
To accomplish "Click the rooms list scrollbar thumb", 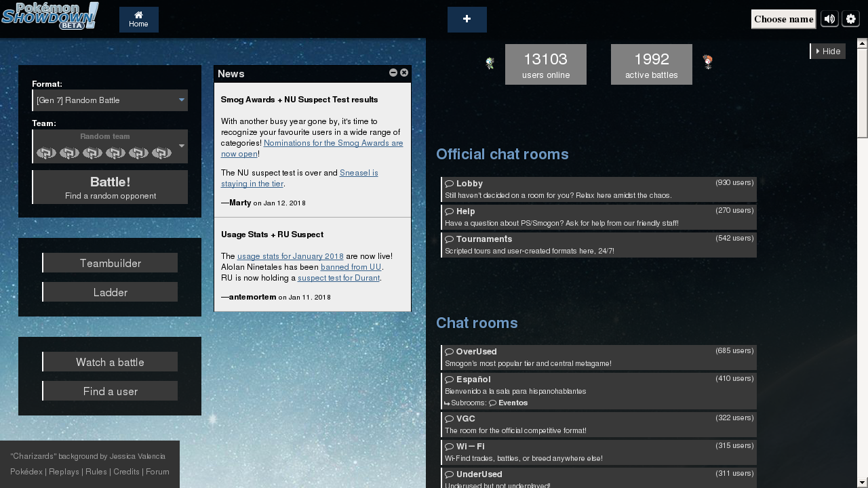I will [x=863, y=93].
